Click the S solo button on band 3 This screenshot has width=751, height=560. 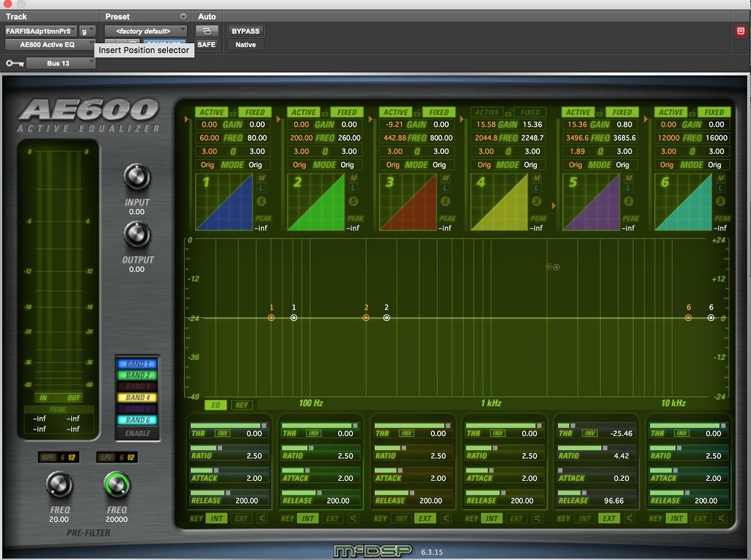445,202
